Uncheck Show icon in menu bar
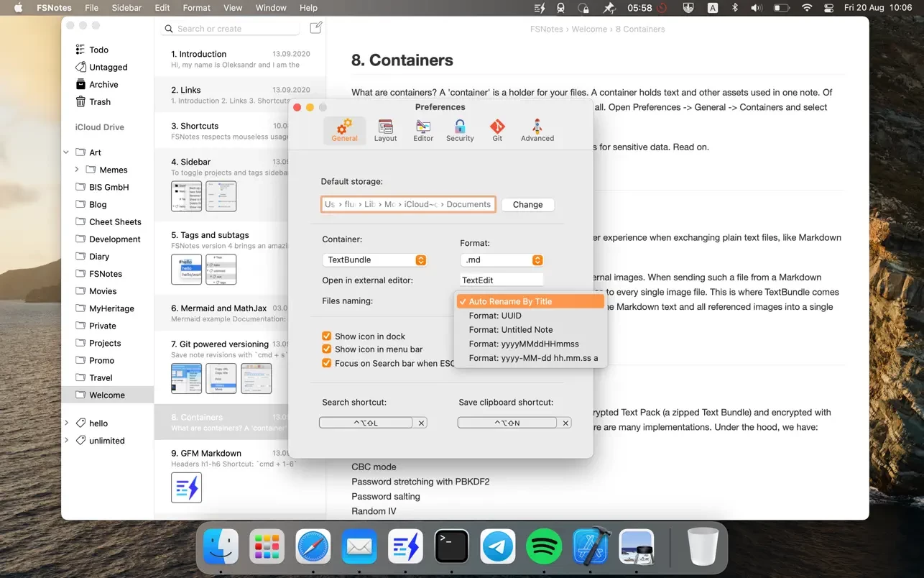Screen dimensions: 924x578 (x=327, y=349)
